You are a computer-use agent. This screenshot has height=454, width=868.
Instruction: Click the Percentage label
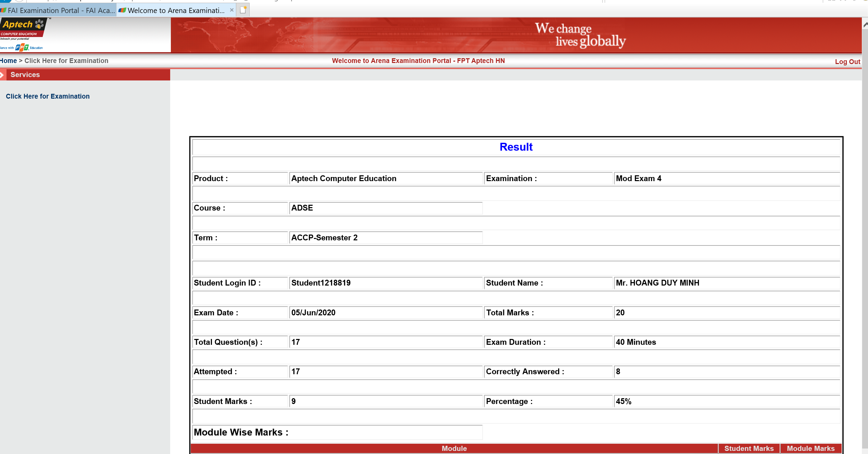tap(509, 401)
